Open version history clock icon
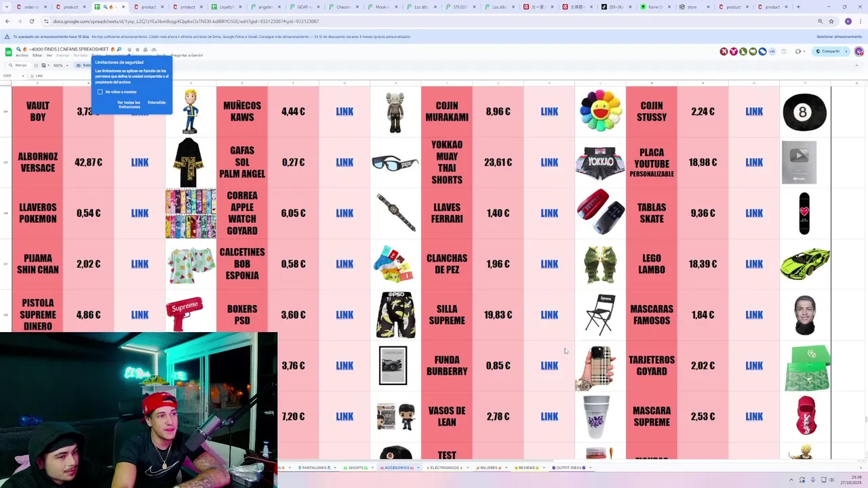The width and height of the screenshot is (868, 488). point(784,52)
